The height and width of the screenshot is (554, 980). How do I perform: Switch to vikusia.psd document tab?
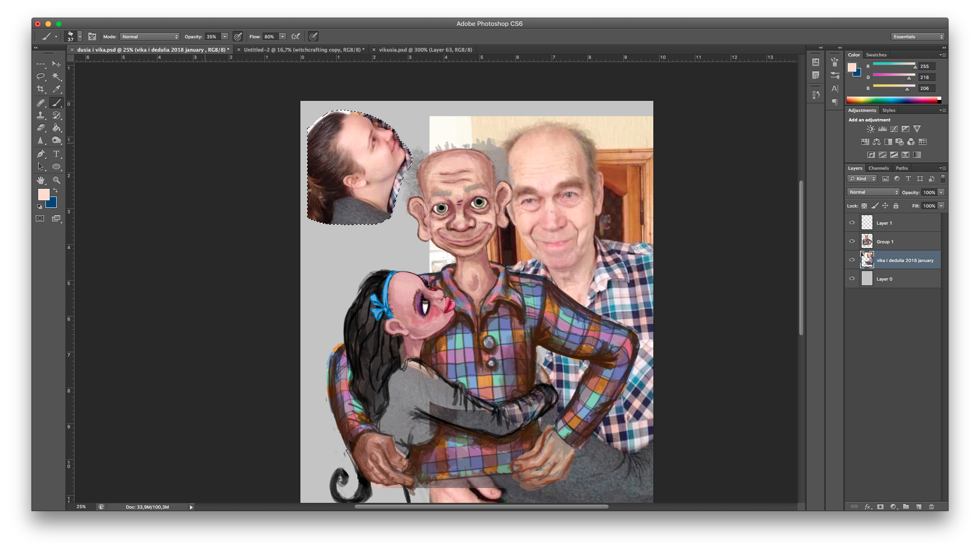pyautogui.click(x=425, y=50)
